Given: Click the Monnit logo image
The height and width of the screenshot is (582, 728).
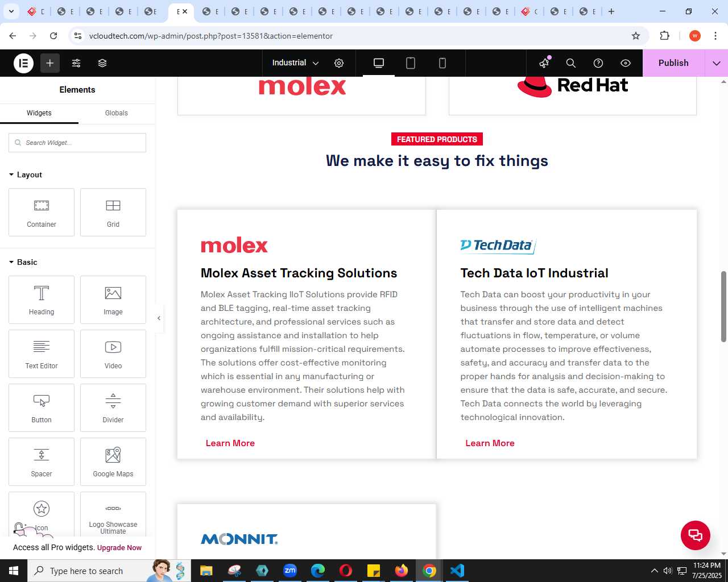Looking at the screenshot, I should 239,539.
